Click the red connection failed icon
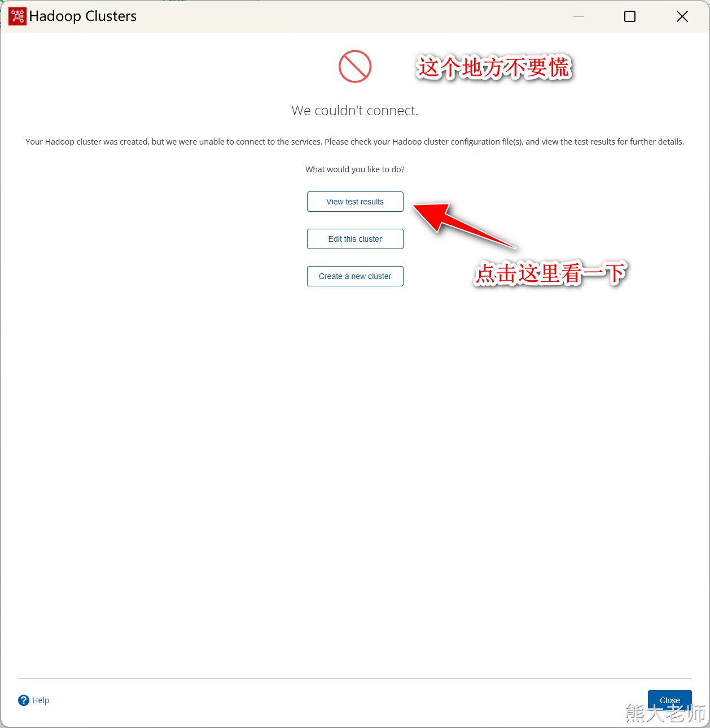Image resolution: width=710 pixels, height=728 pixels. tap(355, 67)
